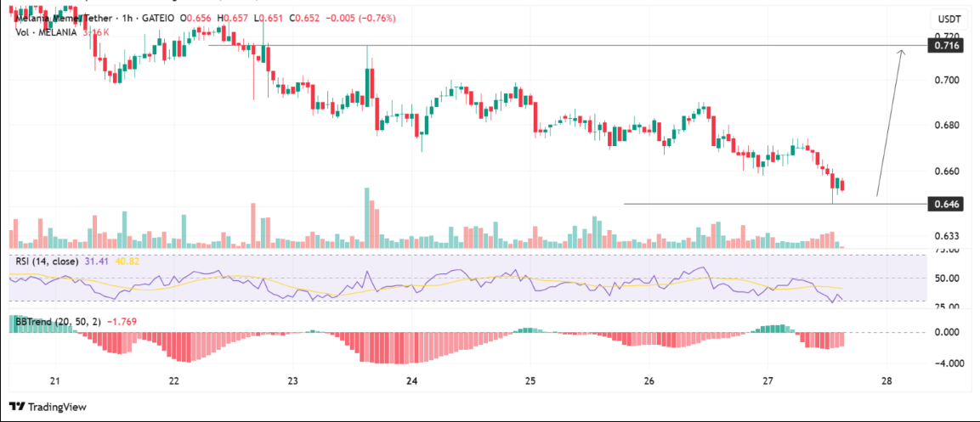Image resolution: width=980 pixels, height=422 pixels.
Task: Click date 24 on the time axis
Action: click(411, 381)
